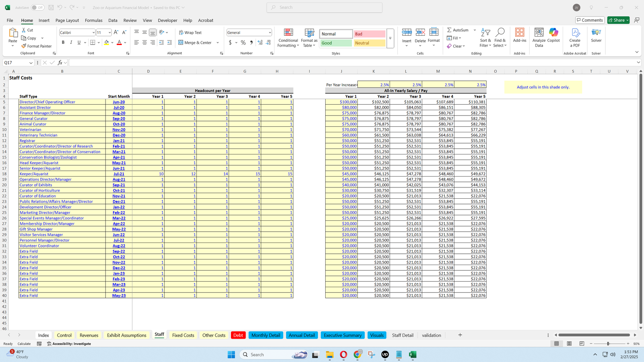Launch Copilot from the ribbon
Image resolution: width=644 pixels, height=362 pixels.
pos(553,33)
